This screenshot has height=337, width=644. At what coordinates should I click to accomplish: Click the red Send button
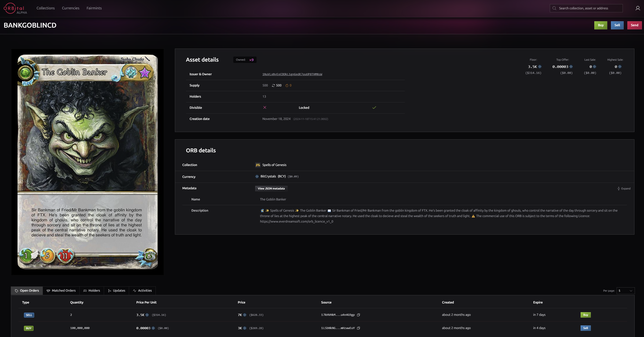click(634, 25)
